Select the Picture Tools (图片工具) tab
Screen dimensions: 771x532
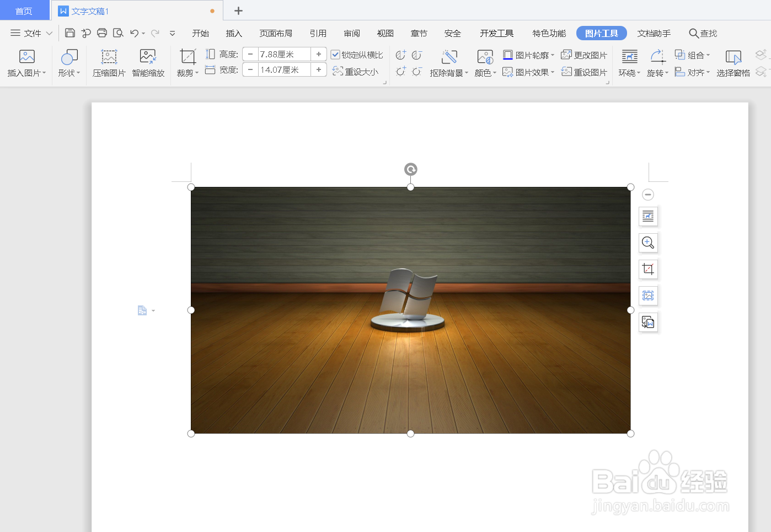[602, 33]
